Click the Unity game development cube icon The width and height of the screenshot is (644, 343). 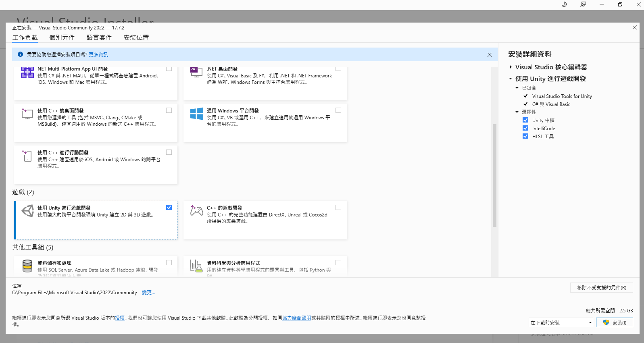point(27,210)
